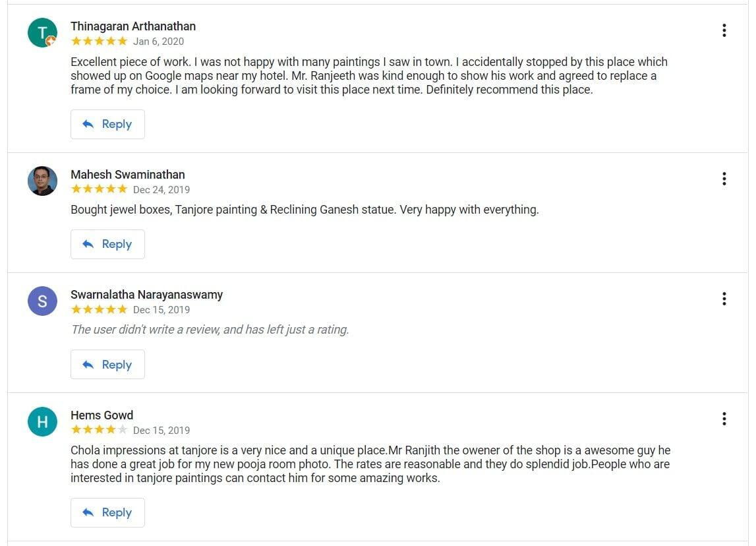Click the five-star rating on Thinagaran's review
Viewport: 756px width, 546px height.
[x=99, y=41]
